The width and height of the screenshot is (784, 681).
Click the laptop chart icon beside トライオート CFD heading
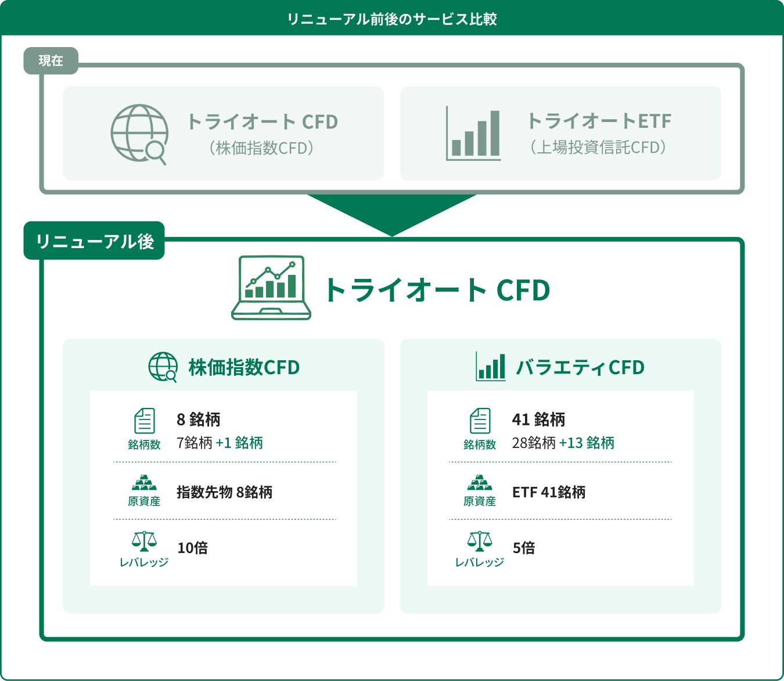pyautogui.click(x=271, y=288)
